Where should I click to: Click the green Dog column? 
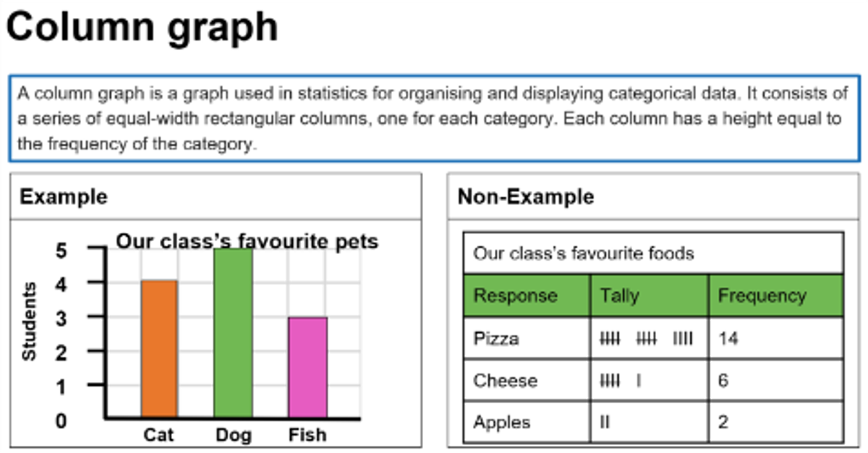tap(234, 333)
